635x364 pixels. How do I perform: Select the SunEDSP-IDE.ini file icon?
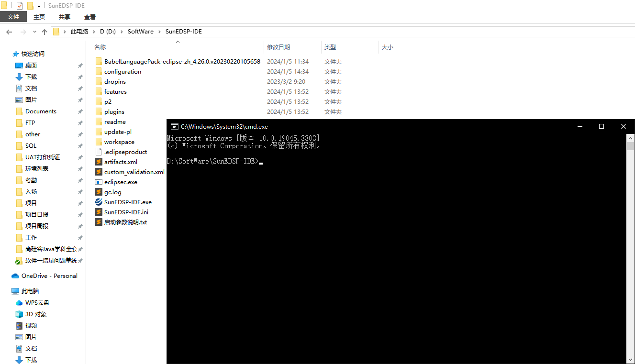pyautogui.click(x=99, y=212)
